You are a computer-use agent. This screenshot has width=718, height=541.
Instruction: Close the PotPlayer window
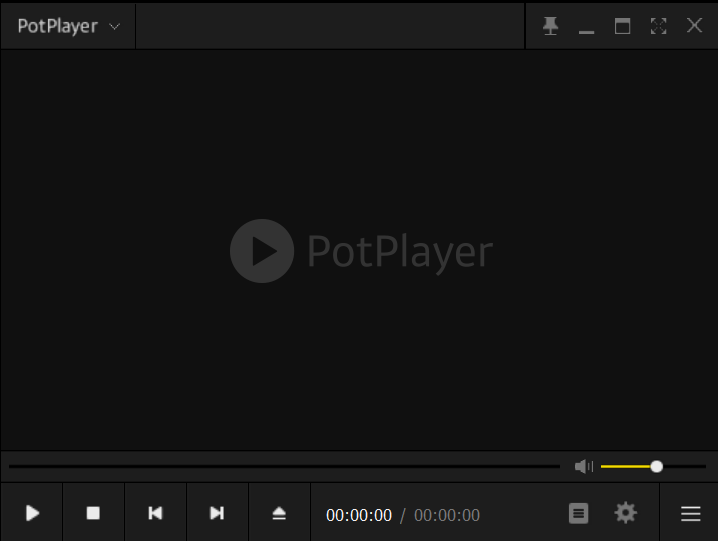coord(695,25)
